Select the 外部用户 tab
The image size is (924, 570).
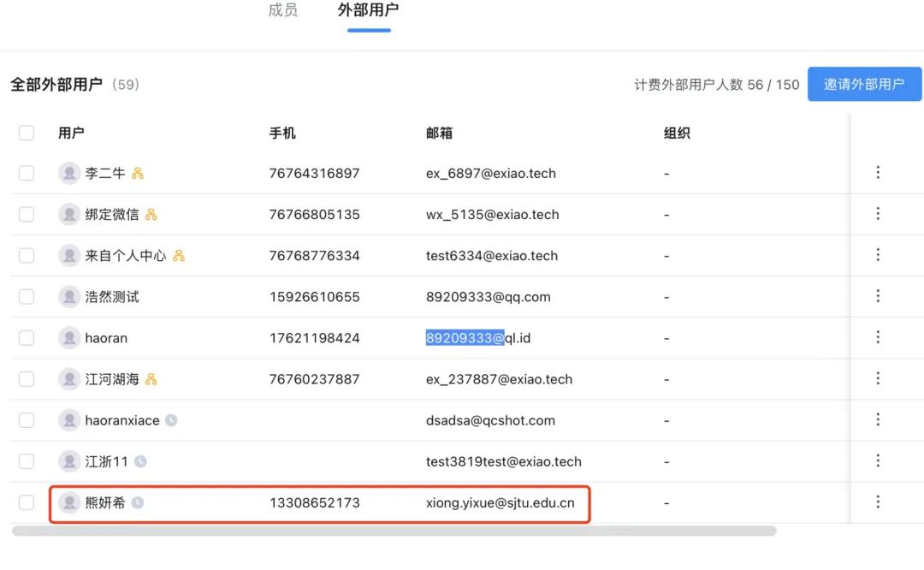[x=368, y=10]
